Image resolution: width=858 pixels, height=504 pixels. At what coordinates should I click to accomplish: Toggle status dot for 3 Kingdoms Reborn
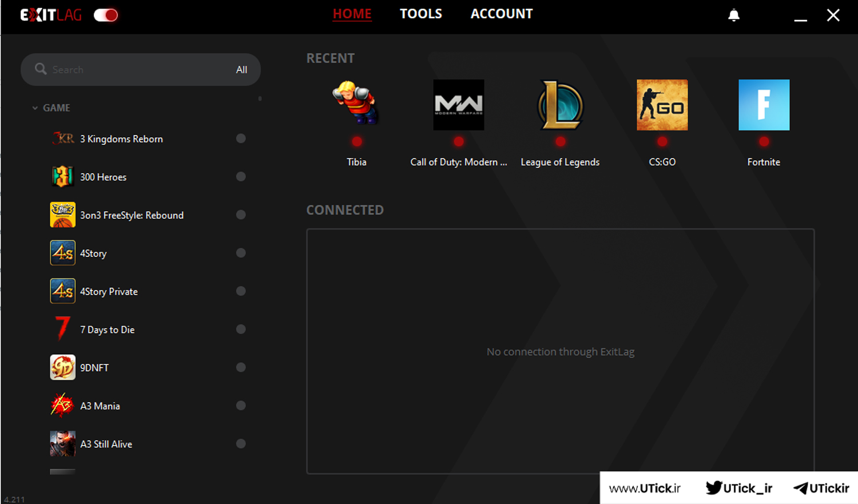[x=241, y=138]
